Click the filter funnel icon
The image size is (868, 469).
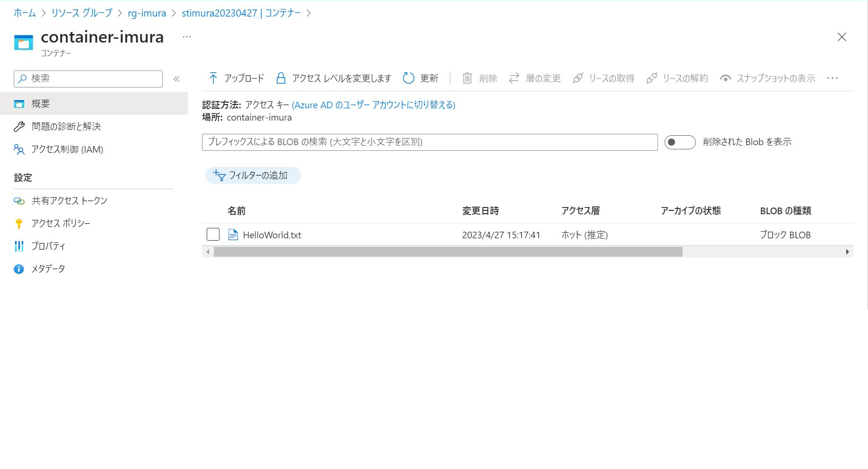coord(219,175)
